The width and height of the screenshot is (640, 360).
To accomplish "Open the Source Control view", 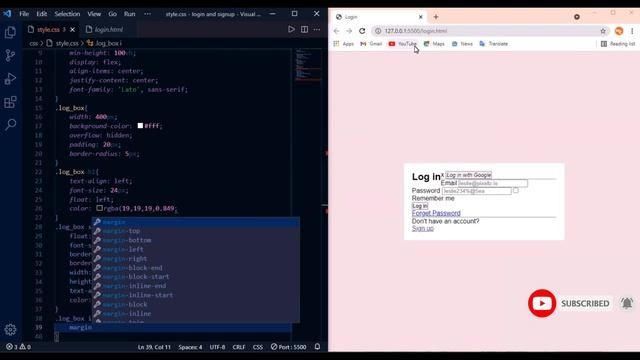I will tap(10, 55).
